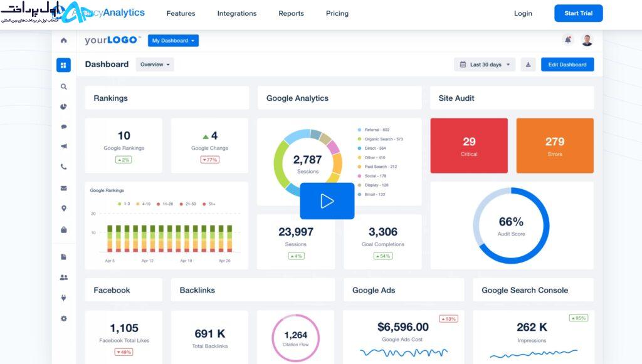Open the Reports menu item

coord(291,14)
